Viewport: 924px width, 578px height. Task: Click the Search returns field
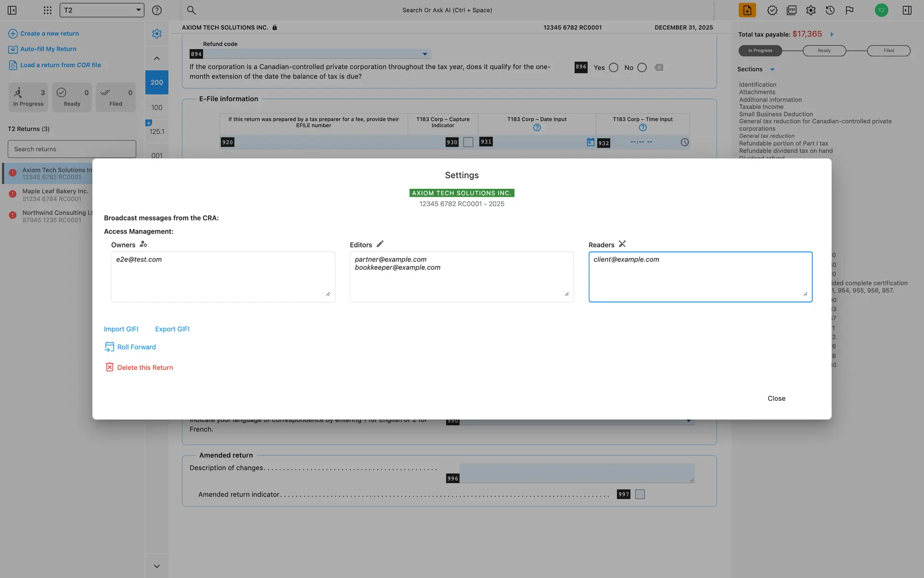pyautogui.click(x=72, y=149)
